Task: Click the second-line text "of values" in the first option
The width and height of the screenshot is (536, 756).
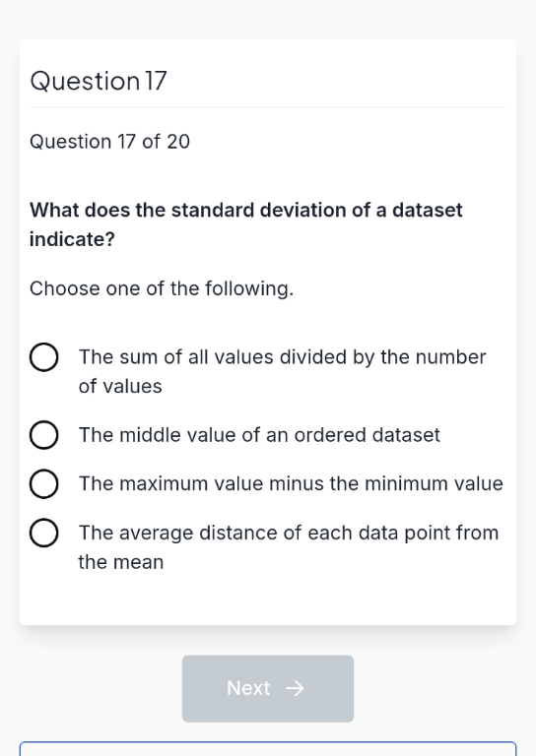Action: pyautogui.click(x=120, y=386)
